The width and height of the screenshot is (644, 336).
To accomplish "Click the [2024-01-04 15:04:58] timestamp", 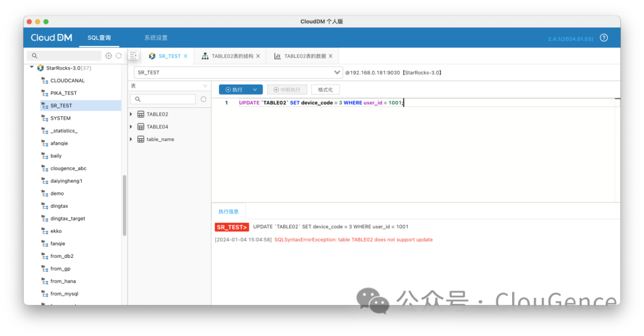I will (243, 239).
